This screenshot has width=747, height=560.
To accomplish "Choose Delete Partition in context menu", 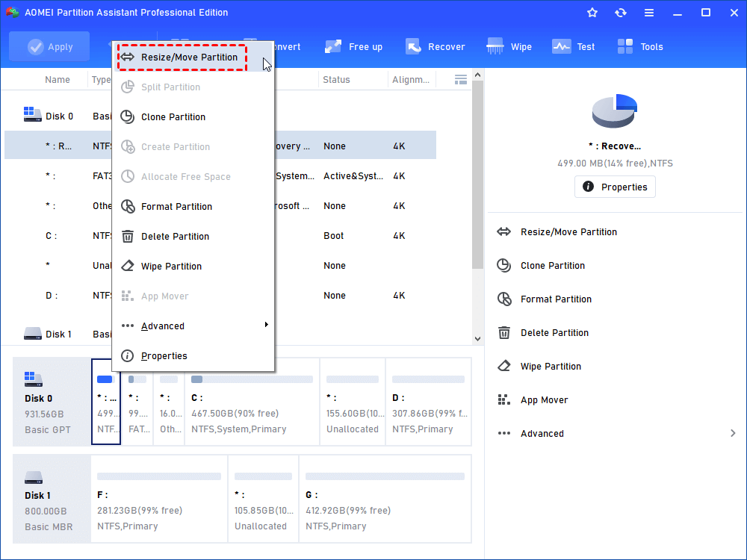I will (193, 237).
